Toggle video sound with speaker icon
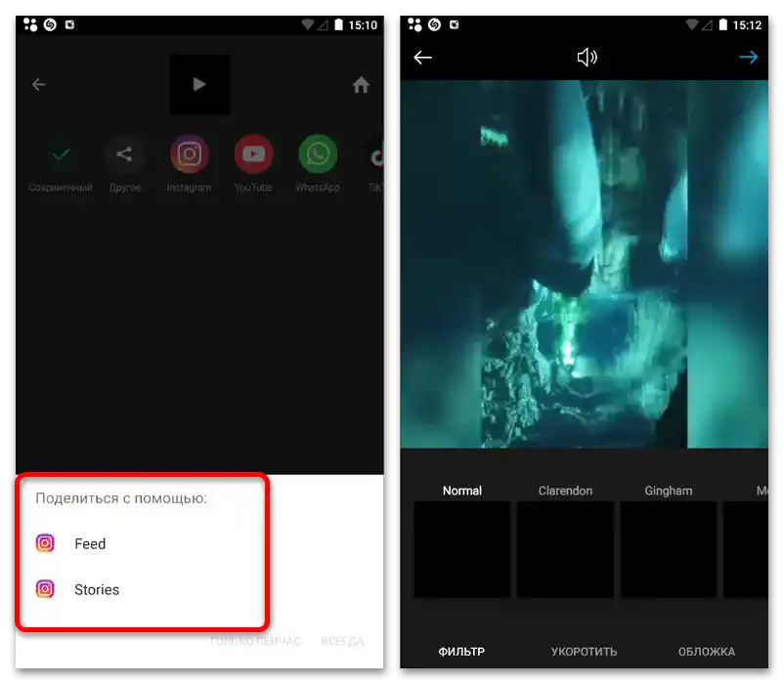This screenshot has height=684, width=784. coord(587,58)
